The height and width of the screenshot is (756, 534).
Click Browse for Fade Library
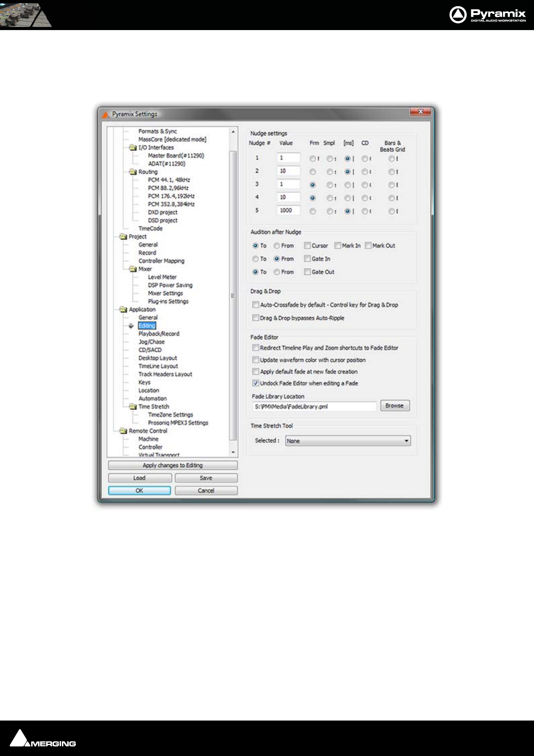pos(394,405)
